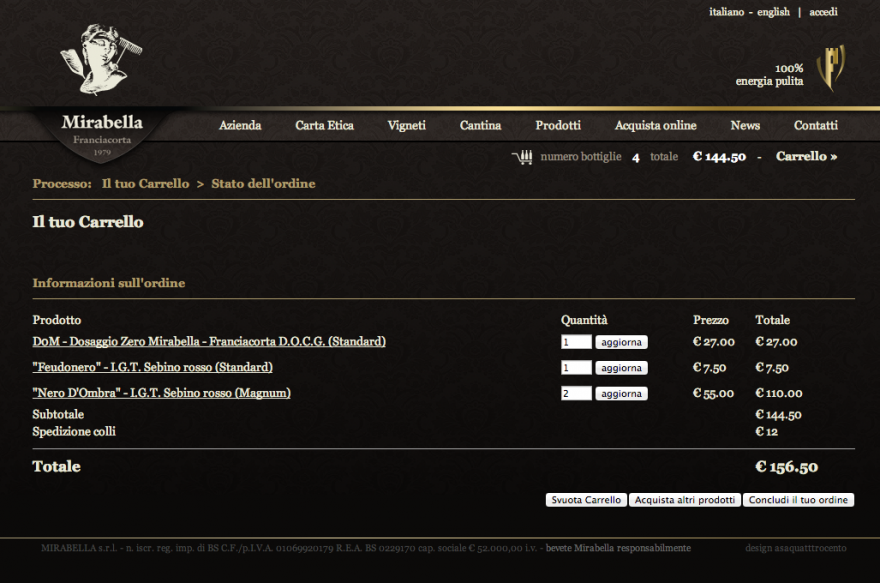Select Acquista online in the navigation
The image size is (880, 583).
(x=656, y=125)
